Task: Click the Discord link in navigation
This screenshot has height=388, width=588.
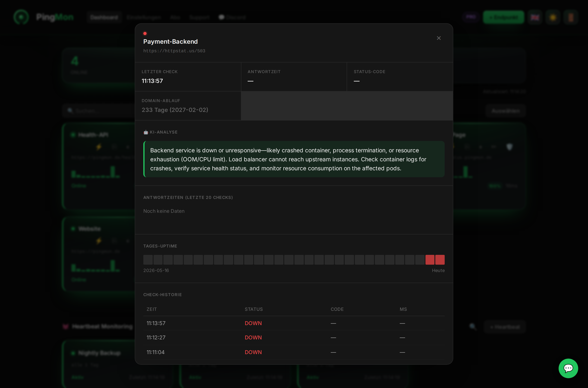Action: (x=232, y=17)
